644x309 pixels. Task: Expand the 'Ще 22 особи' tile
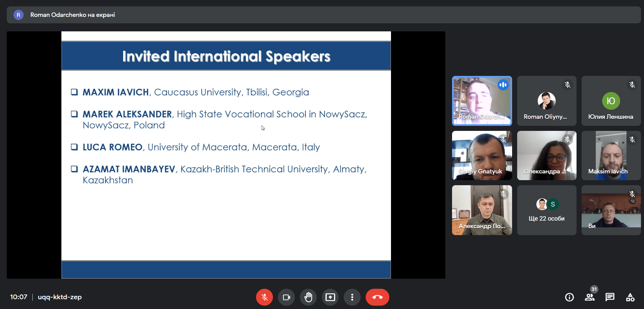pyautogui.click(x=547, y=210)
